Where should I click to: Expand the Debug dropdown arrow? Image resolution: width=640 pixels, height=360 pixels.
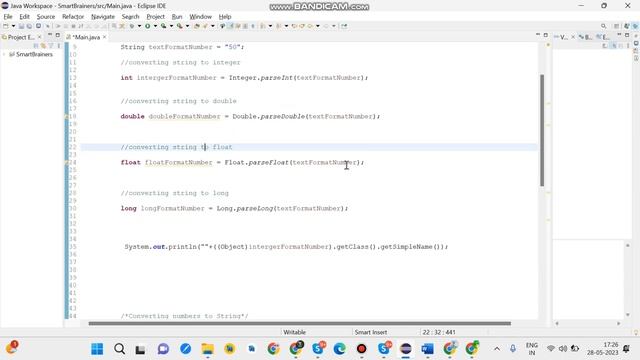139,26
